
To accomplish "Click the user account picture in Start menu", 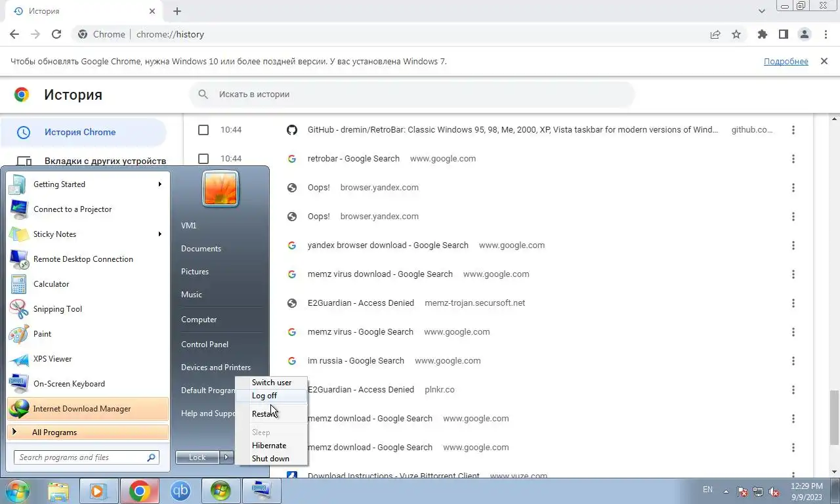I will (220, 189).
